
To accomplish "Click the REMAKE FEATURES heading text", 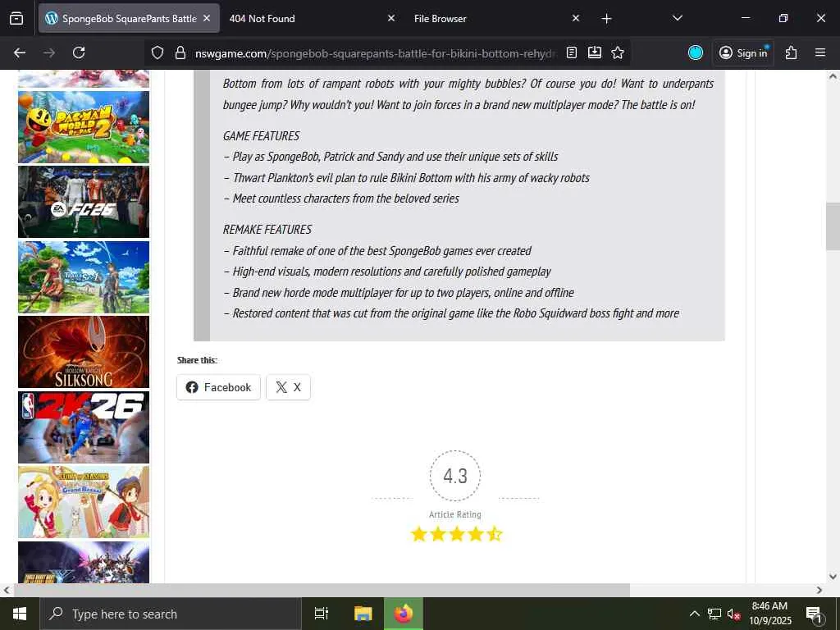I will point(267,230).
